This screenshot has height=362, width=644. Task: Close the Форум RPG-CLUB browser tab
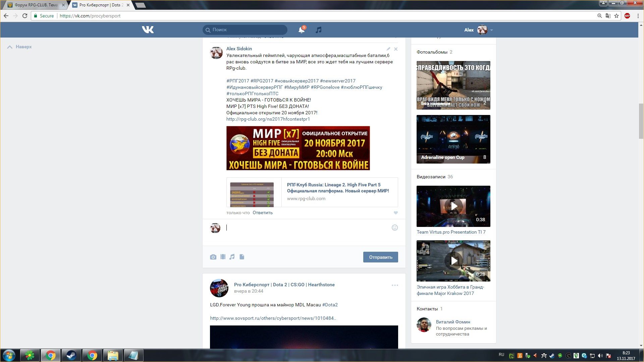tap(63, 5)
